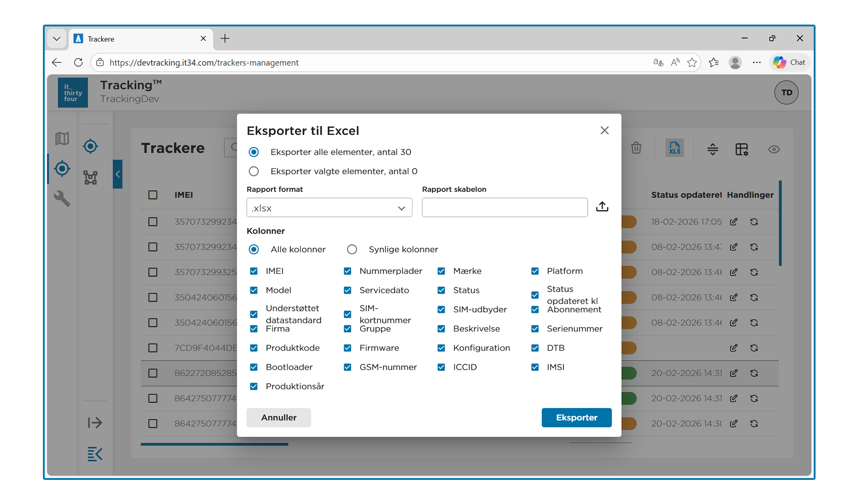The width and height of the screenshot is (858, 504).
Task: Expand the browser tab list chevron
Action: (x=57, y=39)
